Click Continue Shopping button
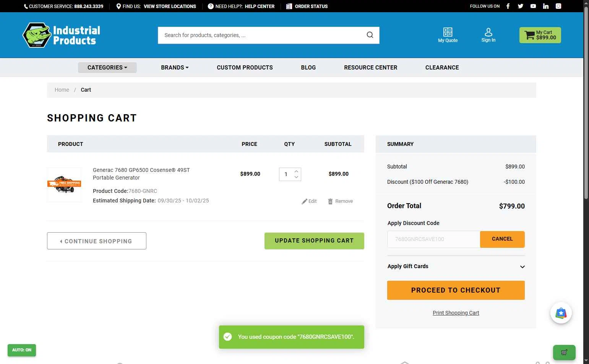 [x=97, y=241]
